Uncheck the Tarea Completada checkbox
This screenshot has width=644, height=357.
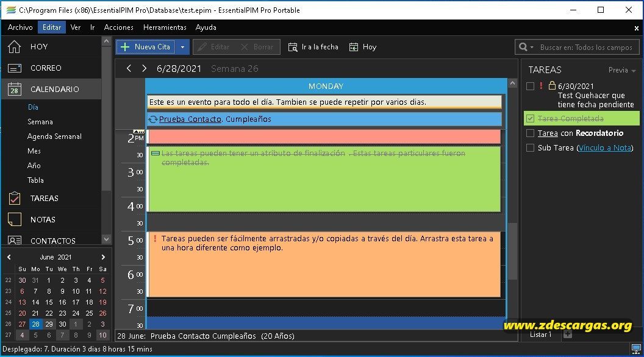pos(530,119)
